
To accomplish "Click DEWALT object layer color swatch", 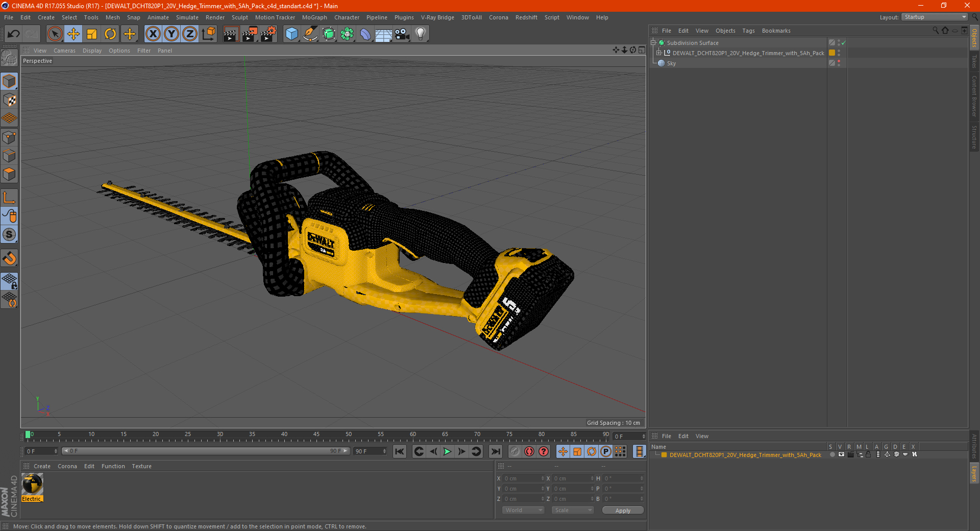I will point(832,53).
